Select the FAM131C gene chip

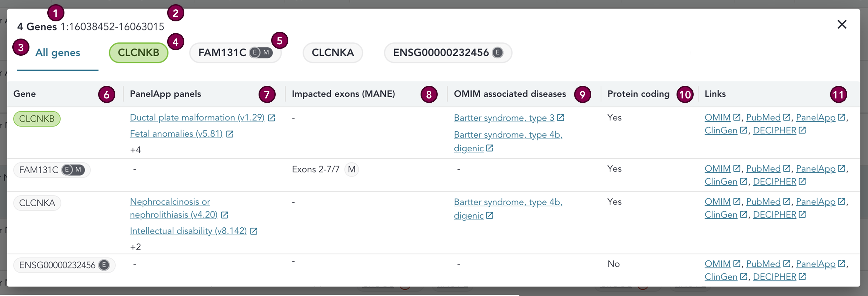click(222, 52)
